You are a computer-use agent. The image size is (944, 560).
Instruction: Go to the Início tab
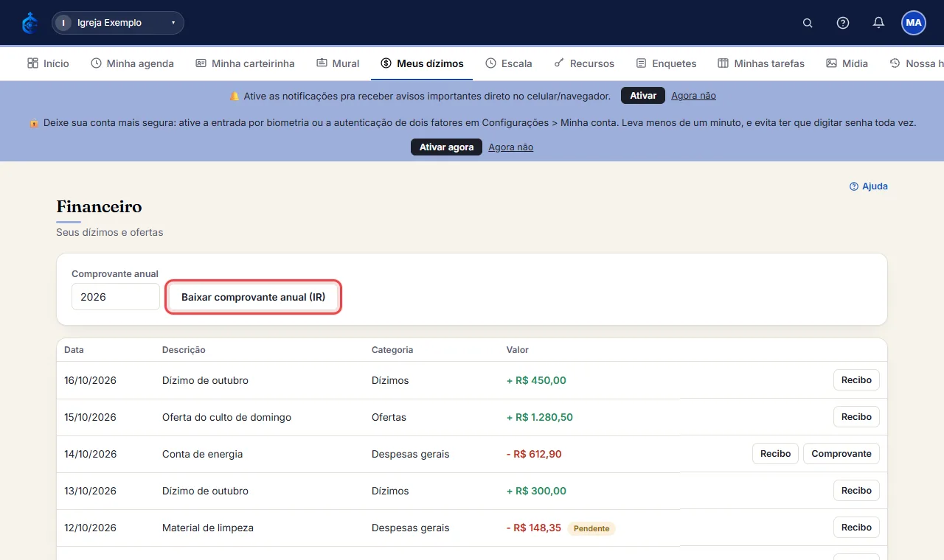(x=48, y=63)
